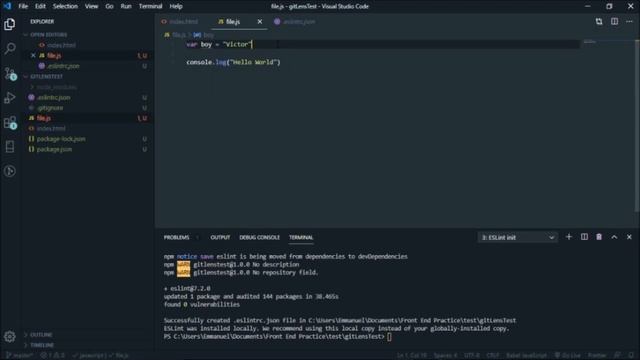Open the Search view in activity bar
The image size is (640, 360).
(x=10, y=49)
